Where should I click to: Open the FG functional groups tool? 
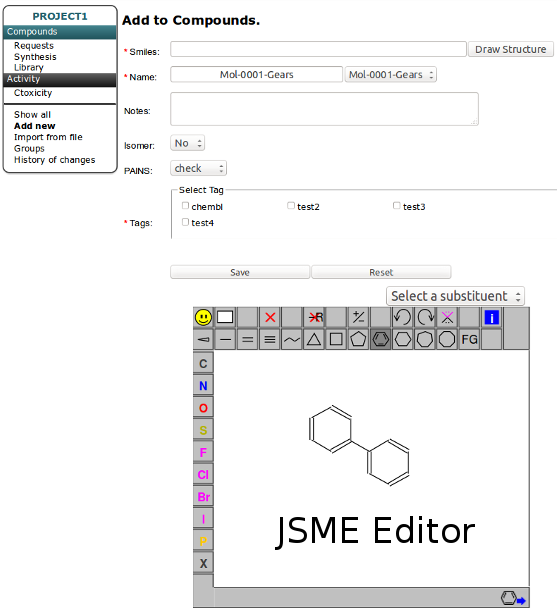469,340
